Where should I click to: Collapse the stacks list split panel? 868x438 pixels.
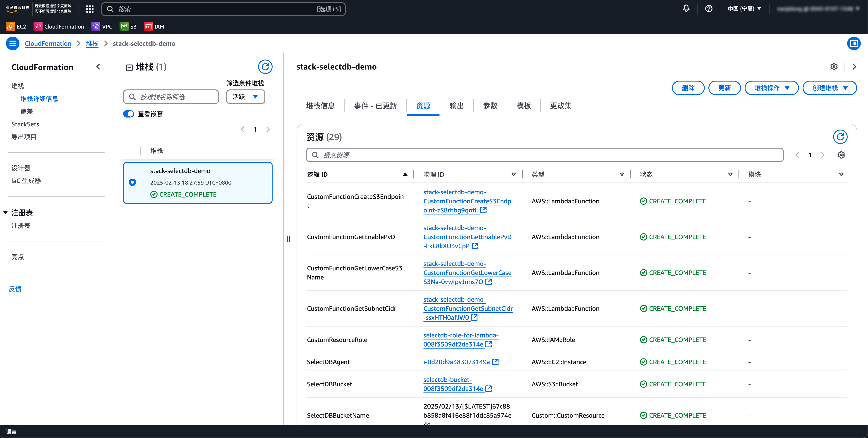point(129,67)
